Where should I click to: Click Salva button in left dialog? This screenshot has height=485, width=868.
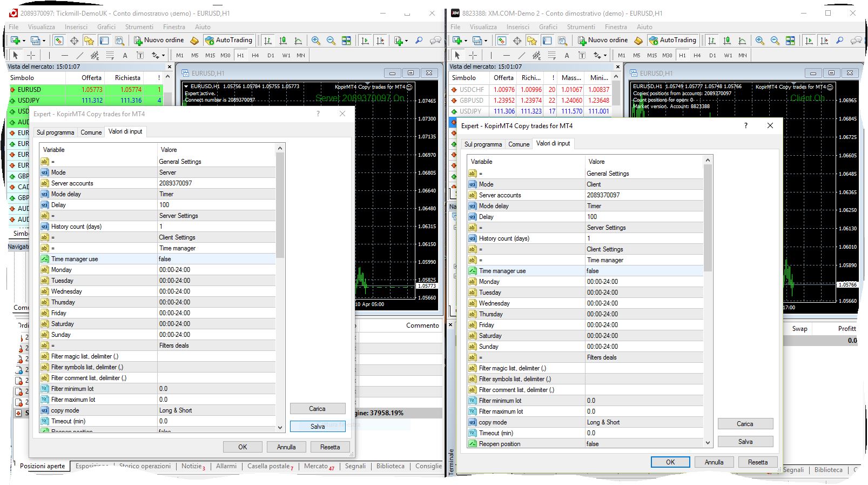(318, 426)
